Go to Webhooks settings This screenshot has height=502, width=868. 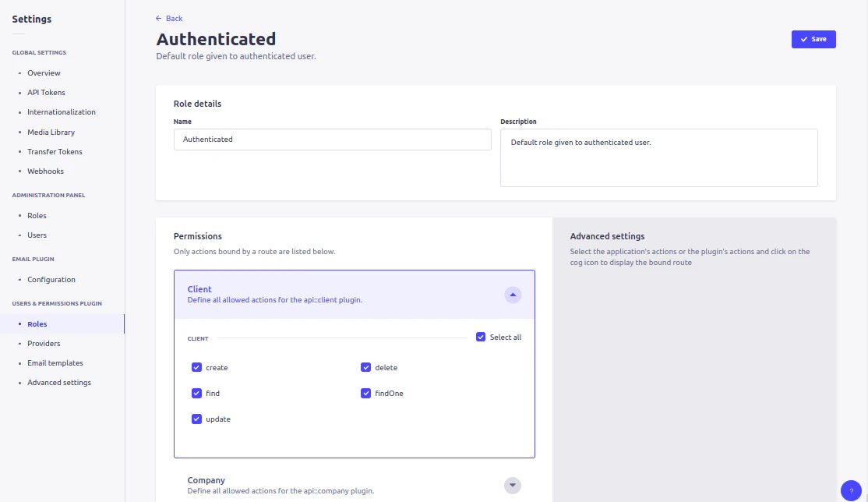[45, 171]
